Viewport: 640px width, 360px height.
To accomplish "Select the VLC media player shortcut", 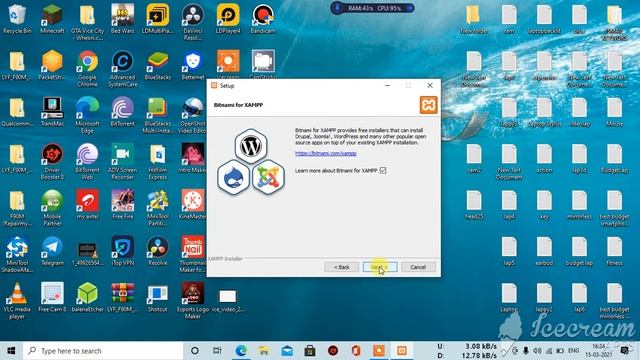I will [17, 302].
